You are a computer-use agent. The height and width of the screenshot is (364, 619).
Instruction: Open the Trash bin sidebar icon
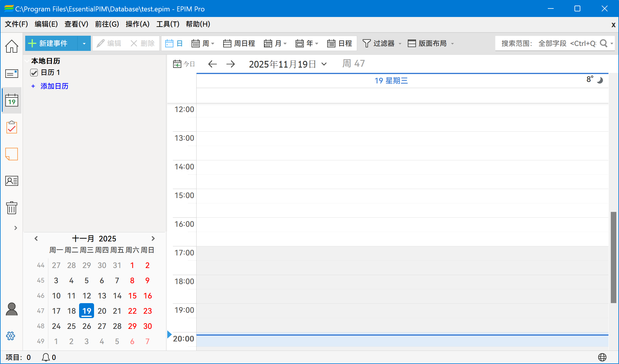point(12,208)
